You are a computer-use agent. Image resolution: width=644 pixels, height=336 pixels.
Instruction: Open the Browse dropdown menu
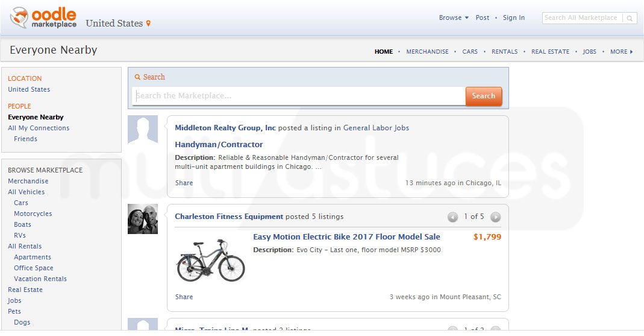[x=454, y=18]
